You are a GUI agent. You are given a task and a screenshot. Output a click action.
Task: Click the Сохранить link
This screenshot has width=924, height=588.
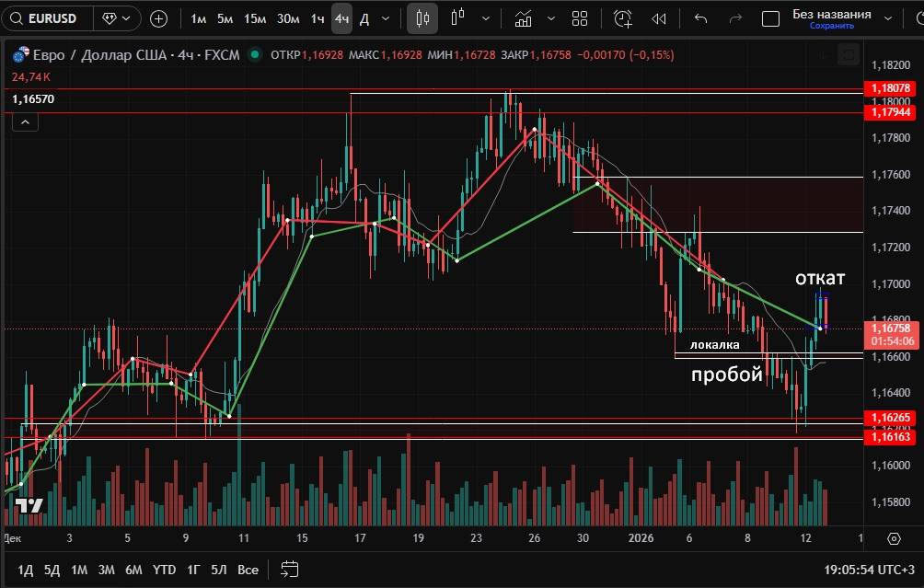click(831, 26)
